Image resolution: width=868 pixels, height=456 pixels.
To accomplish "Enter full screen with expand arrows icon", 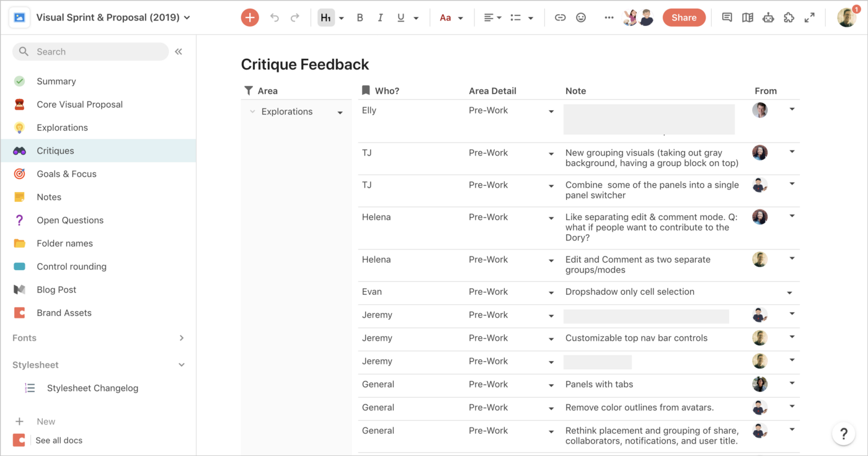I will point(809,18).
